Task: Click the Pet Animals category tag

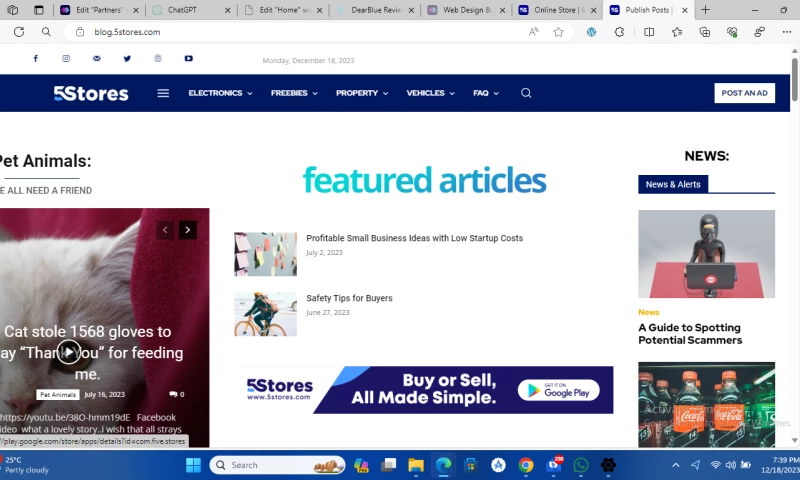Action: point(58,394)
